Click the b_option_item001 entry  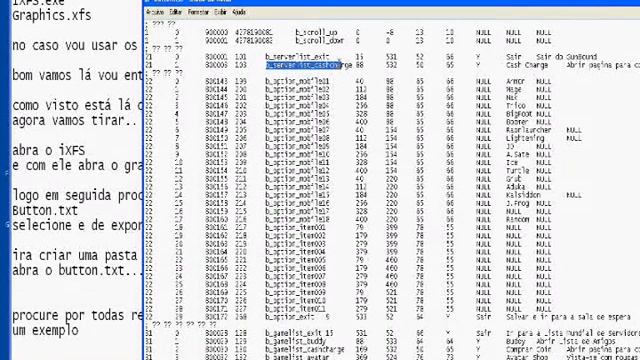[296, 228]
